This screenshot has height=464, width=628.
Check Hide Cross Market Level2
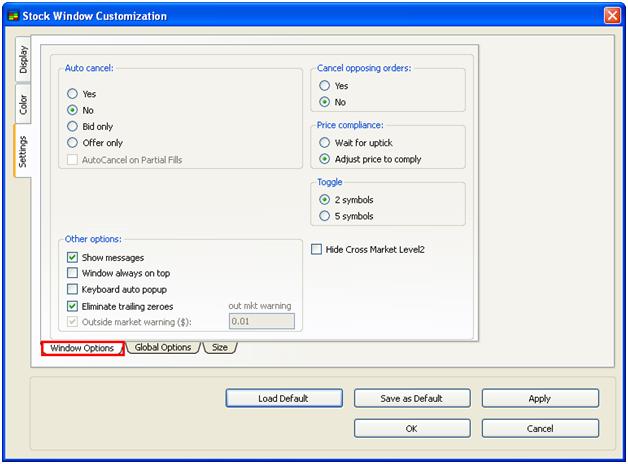tap(317, 249)
